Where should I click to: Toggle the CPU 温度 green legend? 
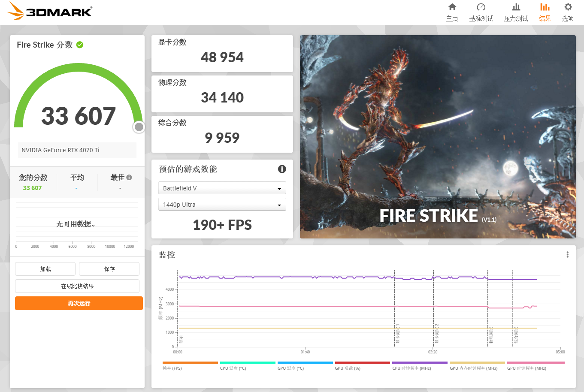pos(248,366)
